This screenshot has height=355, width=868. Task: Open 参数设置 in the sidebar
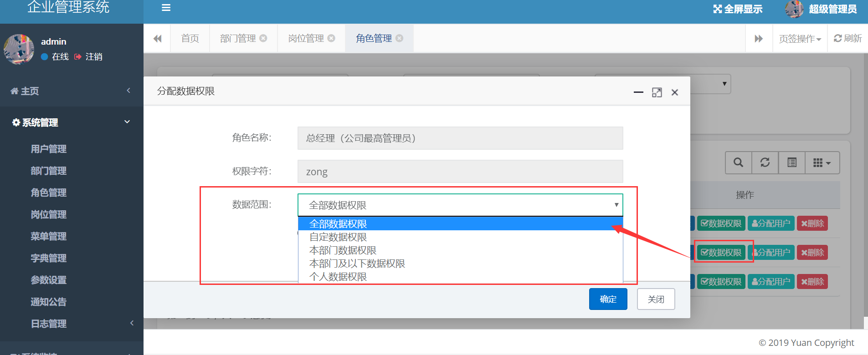coord(48,280)
